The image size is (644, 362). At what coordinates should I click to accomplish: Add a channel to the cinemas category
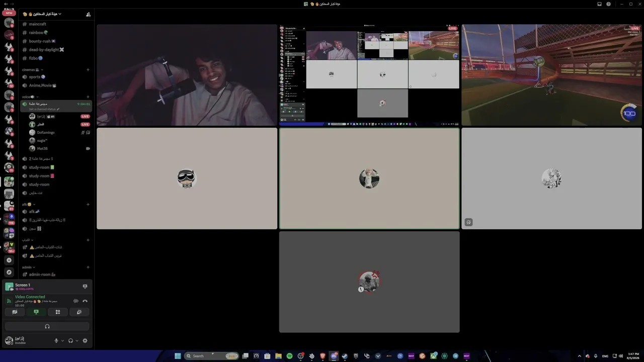tap(88, 70)
